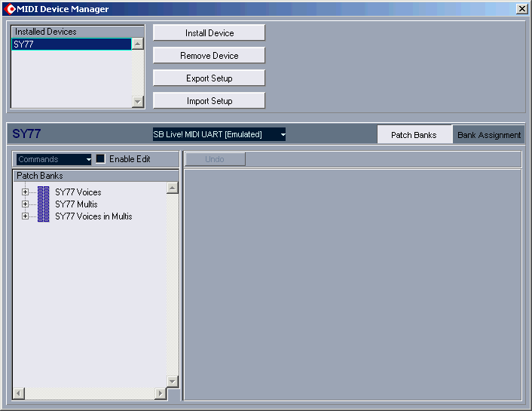Click Installed Devices list down arrow
532x411 pixels.
[x=137, y=101]
